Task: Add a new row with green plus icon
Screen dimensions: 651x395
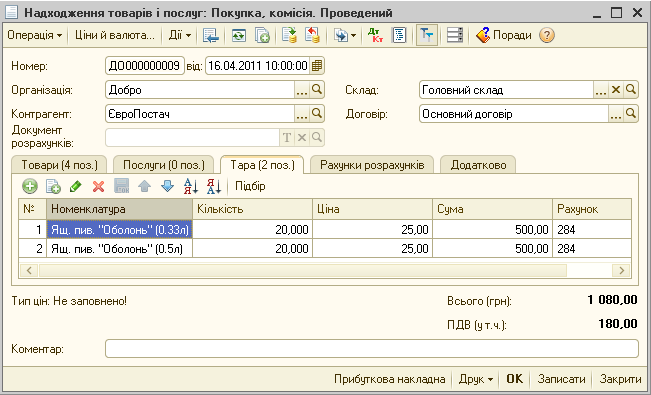Action: point(30,186)
